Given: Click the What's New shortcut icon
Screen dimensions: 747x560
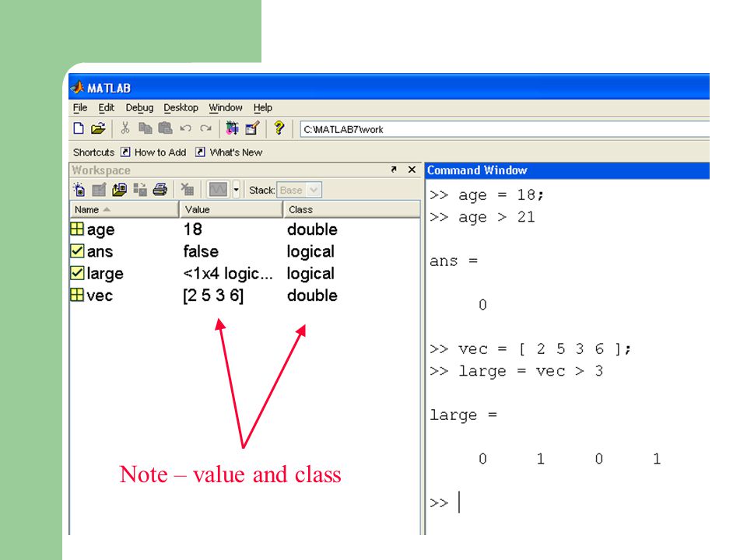Looking at the screenshot, I should (200, 152).
